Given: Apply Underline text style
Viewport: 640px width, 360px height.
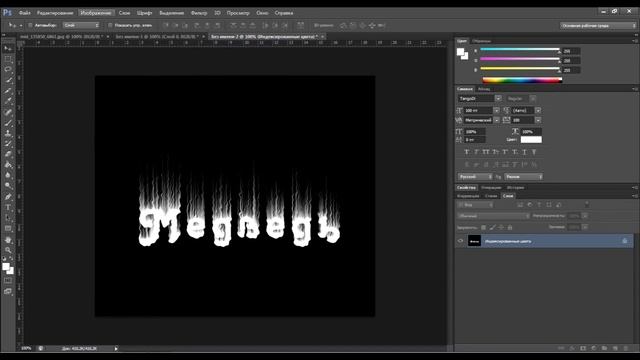Looking at the screenshot, I should 524,152.
